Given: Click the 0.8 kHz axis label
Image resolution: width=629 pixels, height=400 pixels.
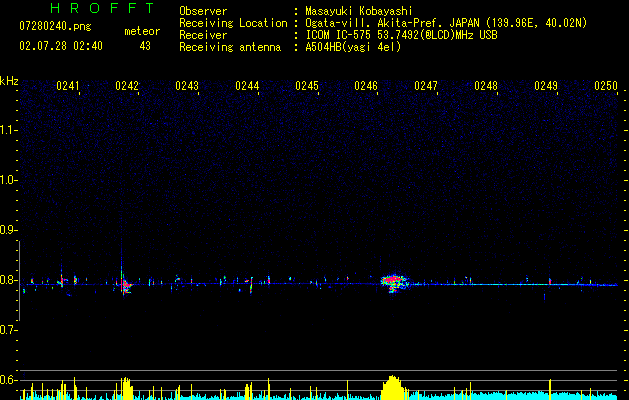Looking at the screenshot, I should [x=7, y=280].
